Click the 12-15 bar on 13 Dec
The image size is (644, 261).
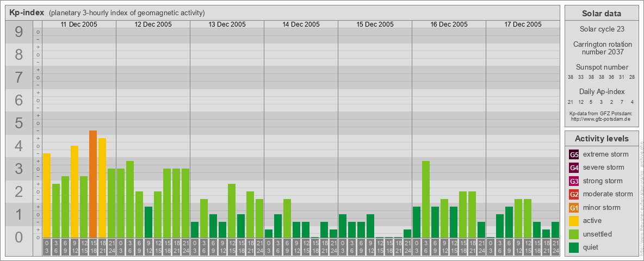point(232,211)
